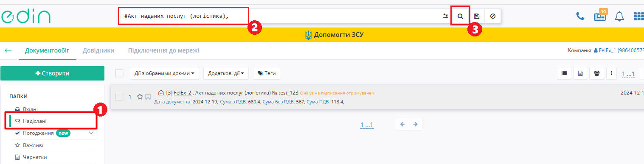Click the Теги button
Image resolution: width=644 pixels, height=164 pixels.
pyautogui.click(x=267, y=73)
